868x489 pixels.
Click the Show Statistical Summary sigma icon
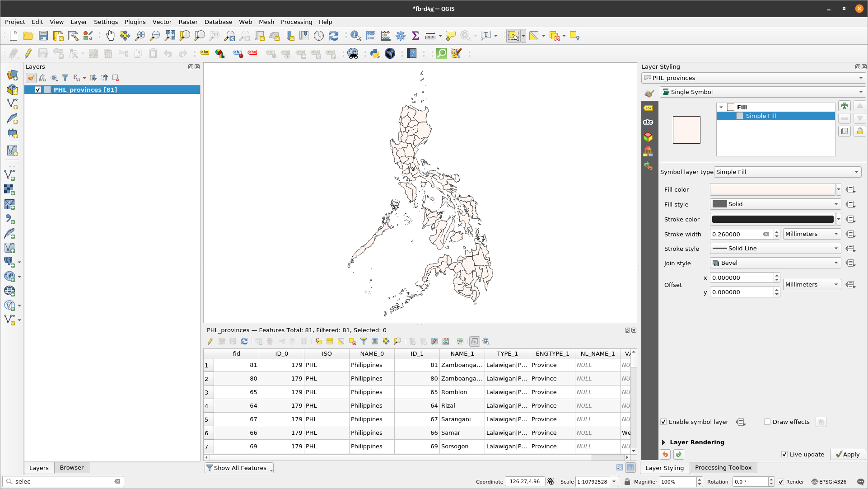click(415, 36)
